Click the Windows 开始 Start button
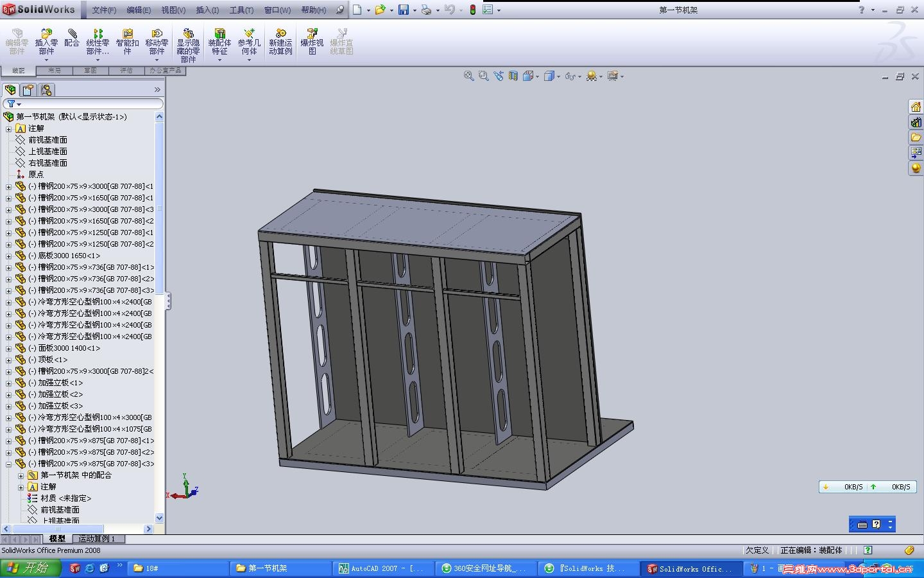This screenshot has width=924, height=578. pos(30,568)
